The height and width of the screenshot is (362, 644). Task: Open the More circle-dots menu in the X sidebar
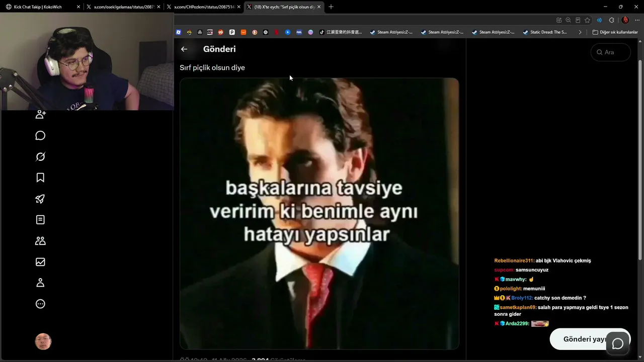pos(41,304)
